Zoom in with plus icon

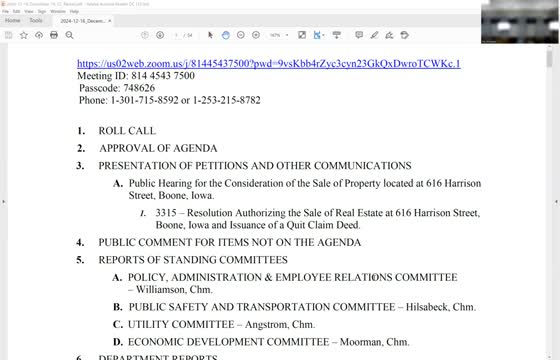click(x=256, y=35)
